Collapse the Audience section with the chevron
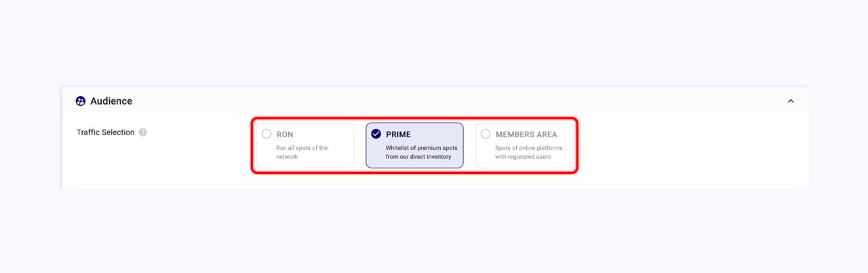This screenshot has height=273, width=868. click(x=791, y=101)
